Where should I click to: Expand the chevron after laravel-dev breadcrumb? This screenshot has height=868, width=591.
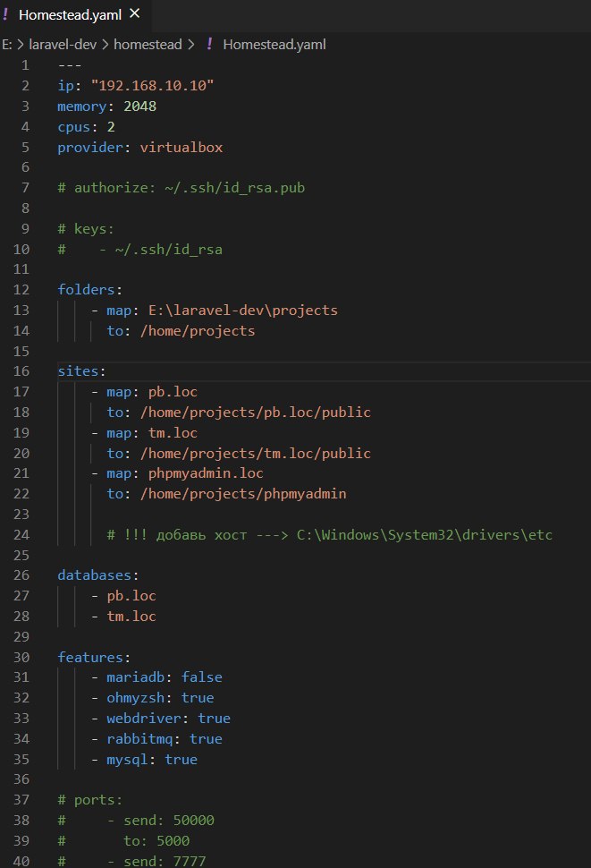coord(105,45)
